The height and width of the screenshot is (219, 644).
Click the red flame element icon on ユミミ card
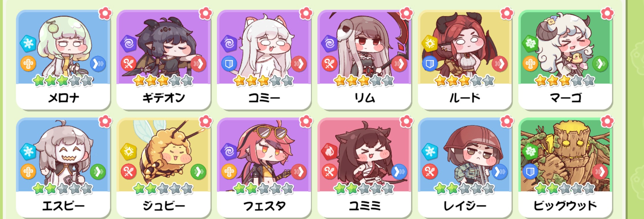point(330,152)
